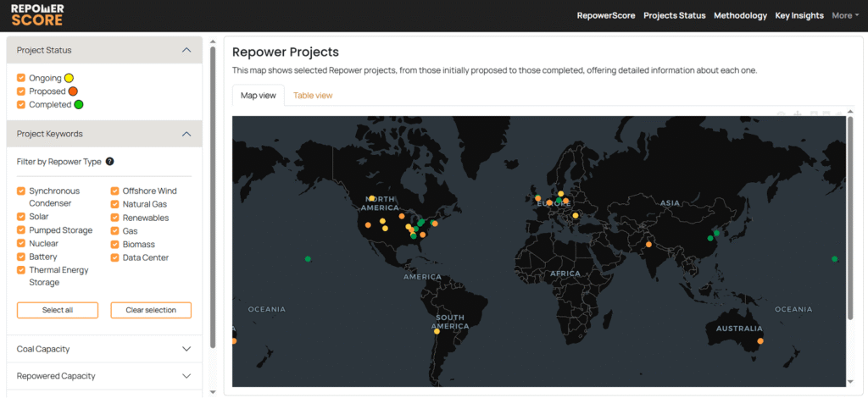Toggle the Nuclear filter checkbox
This screenshot has width=868, height=398.
(21, 244)
